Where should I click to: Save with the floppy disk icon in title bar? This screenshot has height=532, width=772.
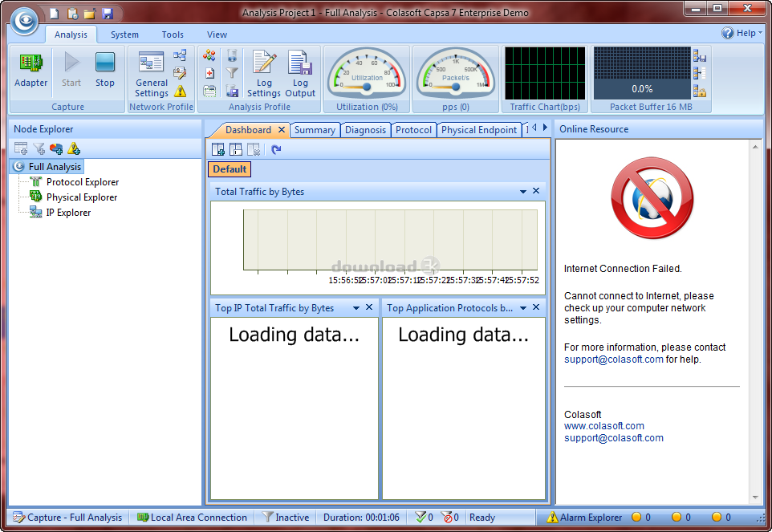pos(108,14)
